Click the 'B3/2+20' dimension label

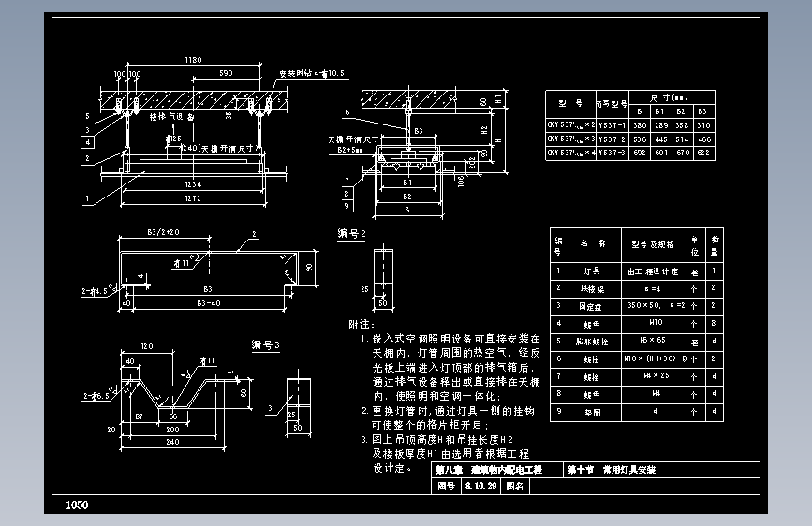(164, 232)
